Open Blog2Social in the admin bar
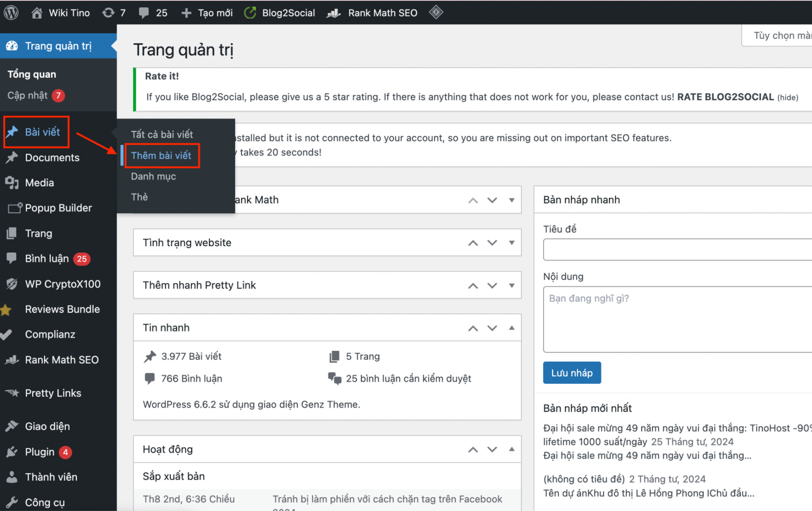The image size is (812, 511). coord(280,13)
